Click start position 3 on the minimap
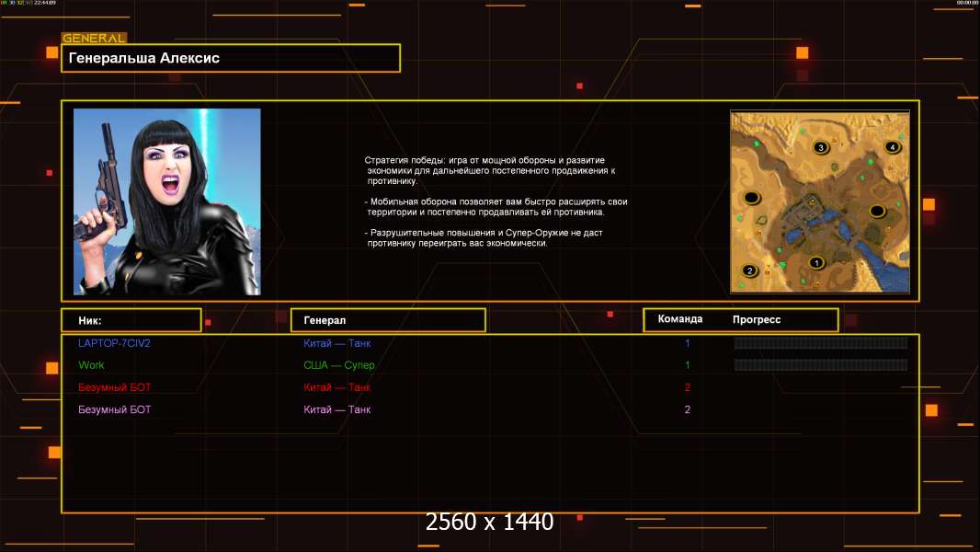 pyautogui.click(x=821, y=147)
